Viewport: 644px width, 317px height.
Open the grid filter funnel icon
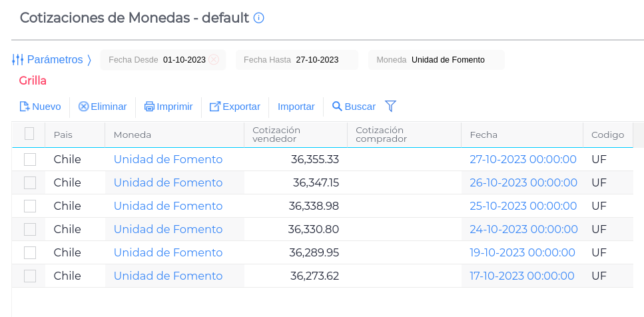click(391, 106)
